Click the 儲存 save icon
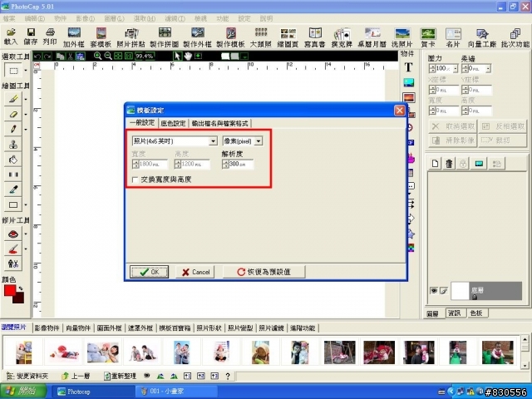The height and width of the screenshot is (399, 532). [x=31, y=37]
